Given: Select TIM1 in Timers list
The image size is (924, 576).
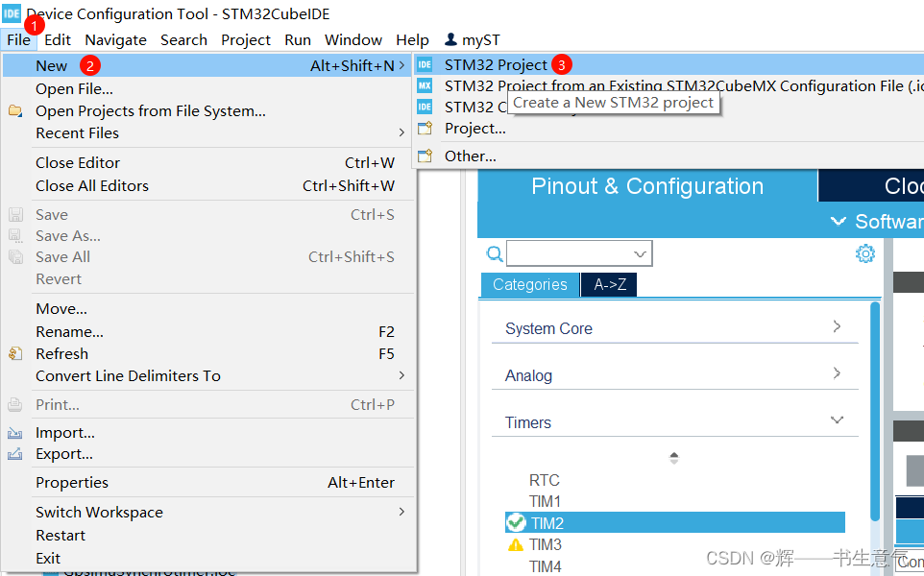Looking at the screenshot, I should [x=545, y=501].
